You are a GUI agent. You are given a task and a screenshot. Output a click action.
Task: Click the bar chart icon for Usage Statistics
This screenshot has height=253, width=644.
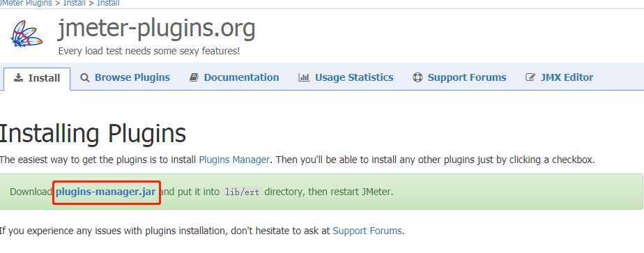click(x=304, y=77)
